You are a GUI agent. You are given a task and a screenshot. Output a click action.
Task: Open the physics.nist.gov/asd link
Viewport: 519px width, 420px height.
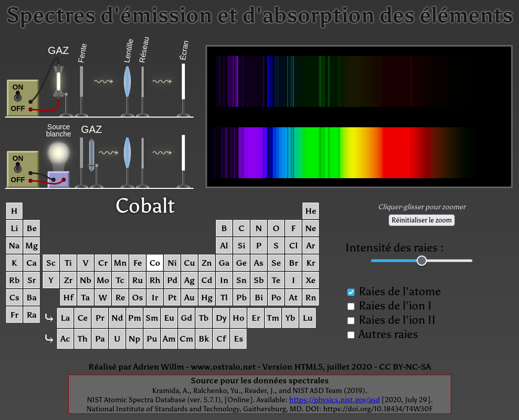click(x=335, y=400)
